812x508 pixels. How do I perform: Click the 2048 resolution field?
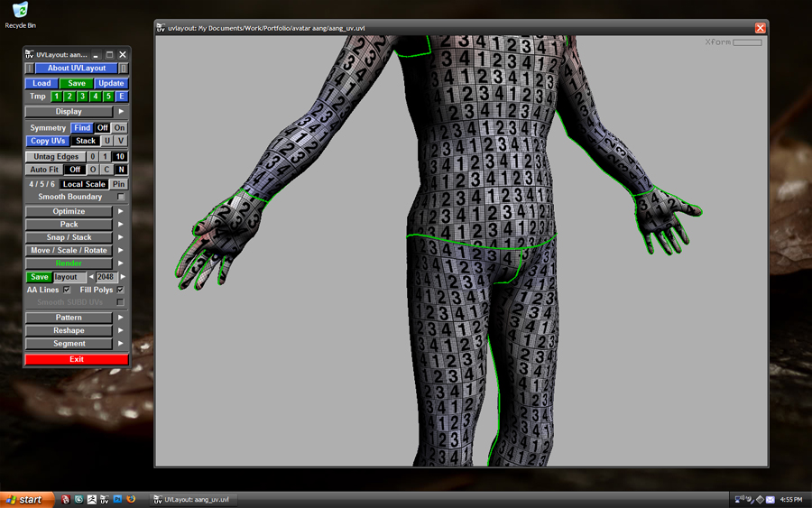pos(106,277)
